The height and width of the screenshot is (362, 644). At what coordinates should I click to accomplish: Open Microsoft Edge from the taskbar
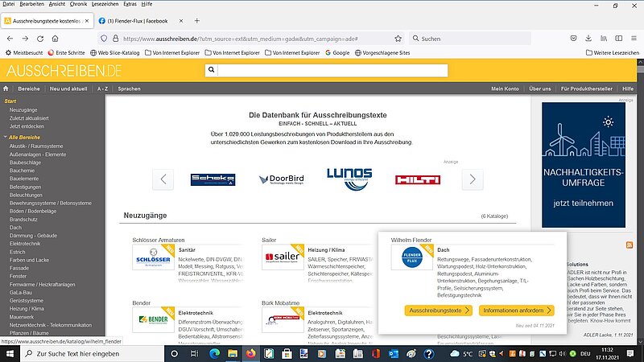[x=214, y=353]
